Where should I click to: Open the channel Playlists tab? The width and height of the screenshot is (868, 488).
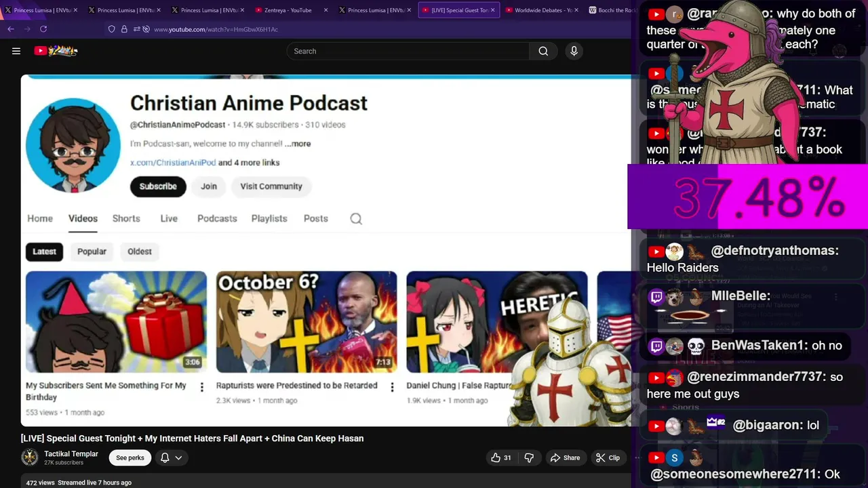tap(269, 218)
